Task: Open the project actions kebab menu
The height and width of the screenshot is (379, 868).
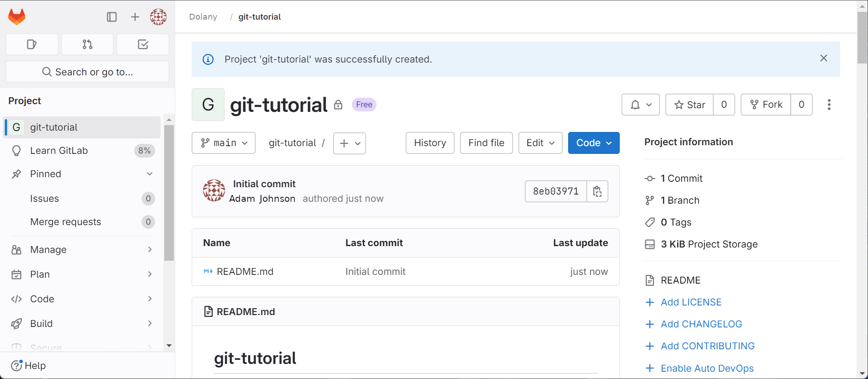Action: point(829,105)
